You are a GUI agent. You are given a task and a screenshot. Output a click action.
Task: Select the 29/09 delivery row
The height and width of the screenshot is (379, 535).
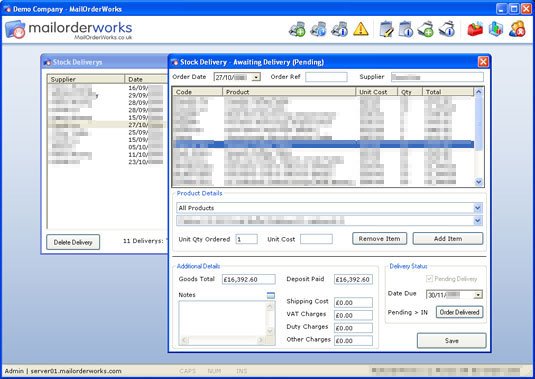107,95
